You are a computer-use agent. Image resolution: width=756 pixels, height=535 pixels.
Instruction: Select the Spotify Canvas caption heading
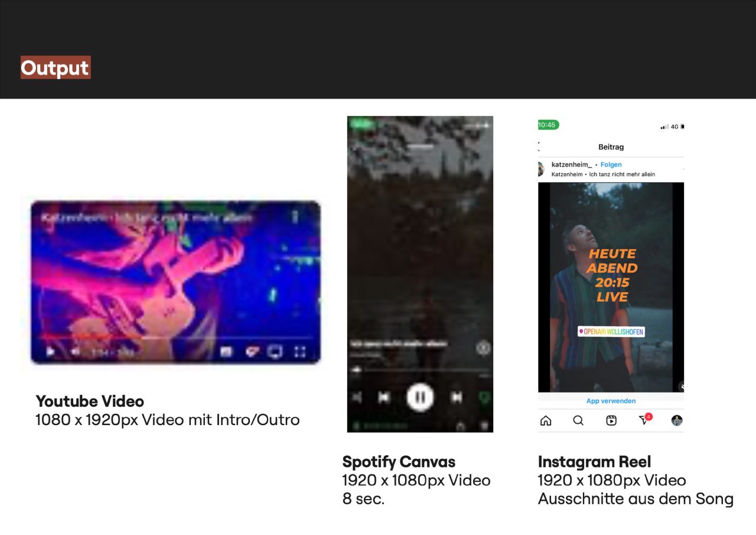pos(399,462)
